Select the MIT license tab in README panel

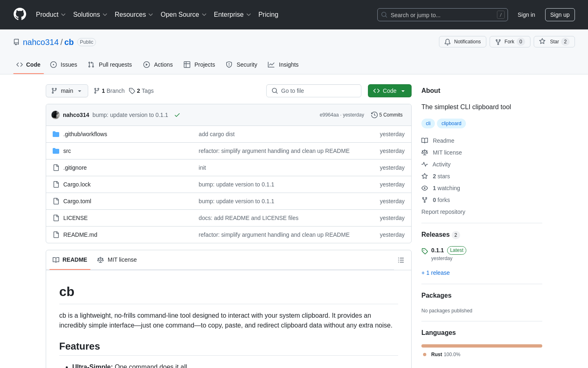[x=117, y=260]
